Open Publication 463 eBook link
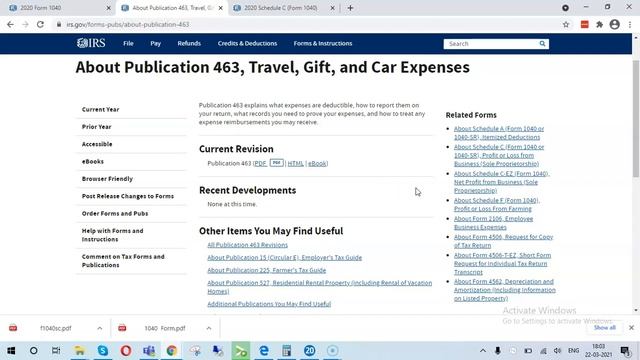The image size is (640, 360). 317,163
